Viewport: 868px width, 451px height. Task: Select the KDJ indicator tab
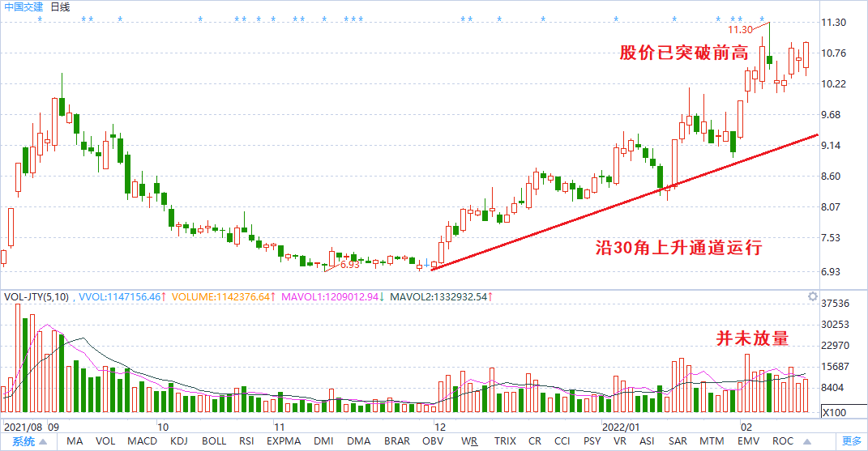(179, 441)
